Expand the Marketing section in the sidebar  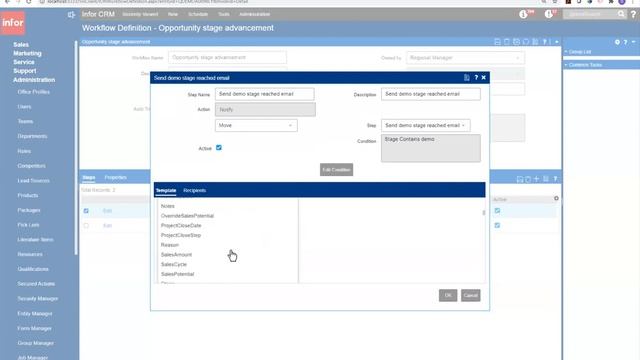pyautogui.click(x=27, y=53)
